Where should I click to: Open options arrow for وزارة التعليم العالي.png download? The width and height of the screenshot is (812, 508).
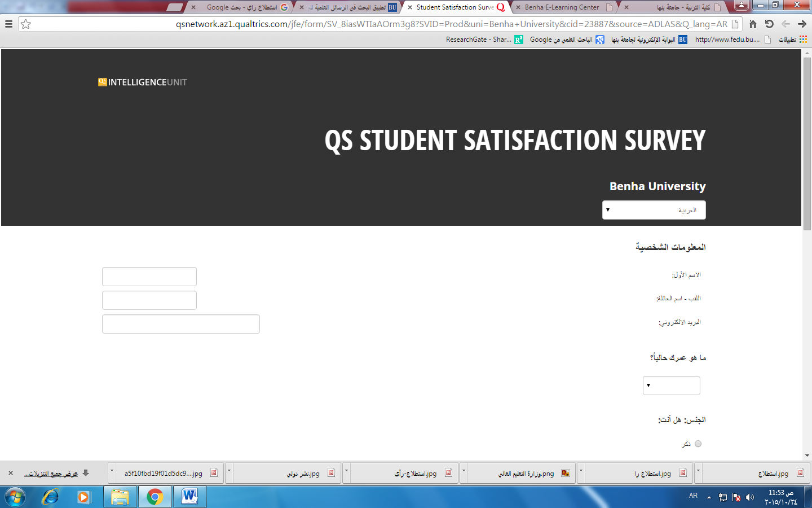point(464,473)
